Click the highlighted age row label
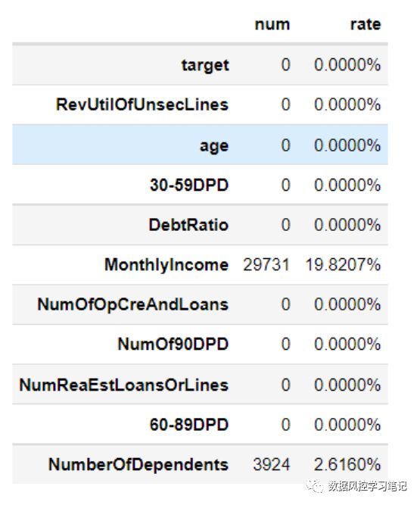420x505 pixels. point(214,146)
